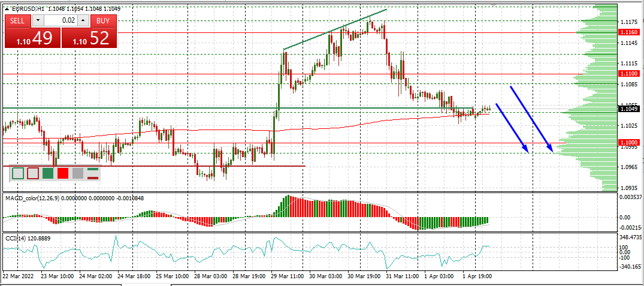
Task: Click the 1.1145 price scale value
Action: point(630,43)
